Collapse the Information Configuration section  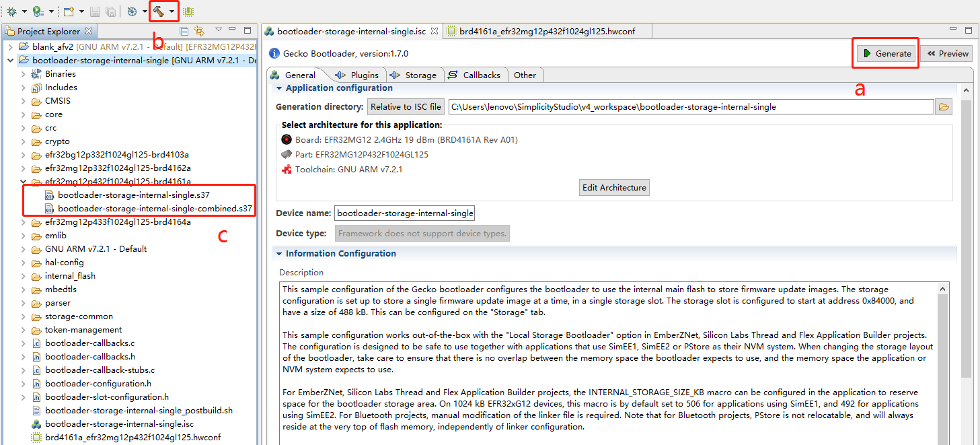click(x=279, y=254)
